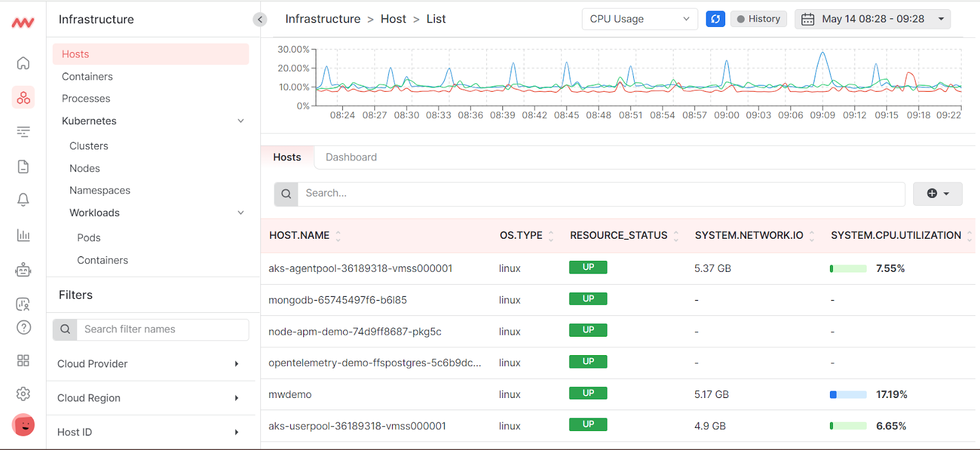Open host mwdemo

290,395
